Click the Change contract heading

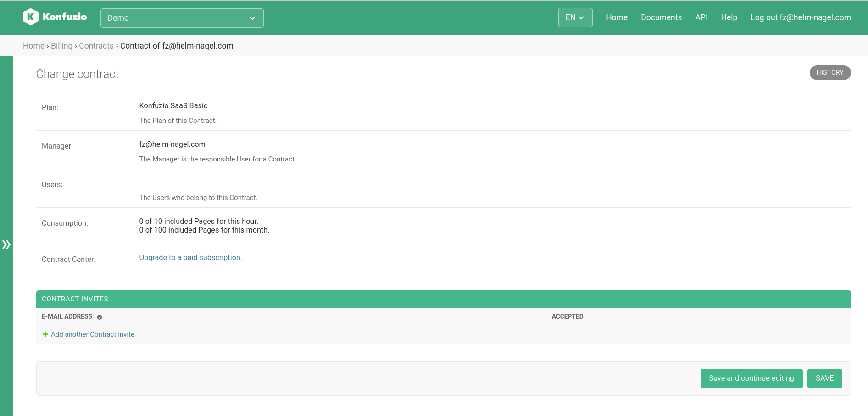click(x=77, y=74)
